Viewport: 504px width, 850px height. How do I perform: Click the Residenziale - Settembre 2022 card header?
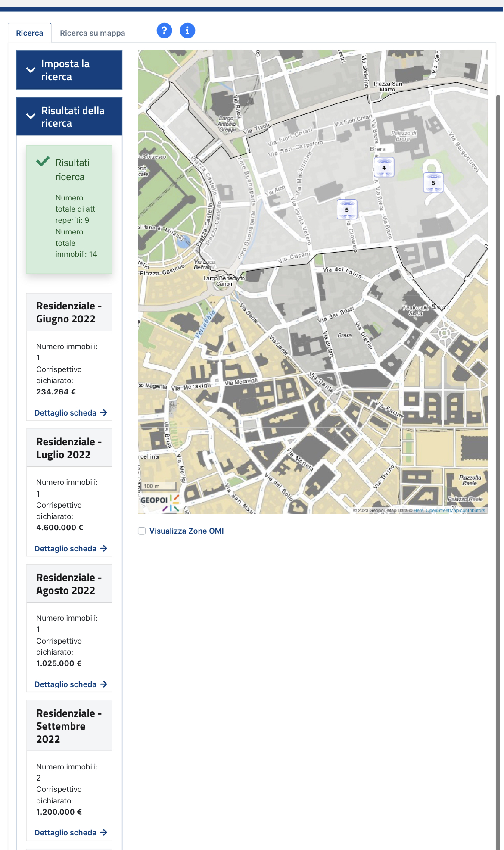pyautogui.click(x=69, y=726)
